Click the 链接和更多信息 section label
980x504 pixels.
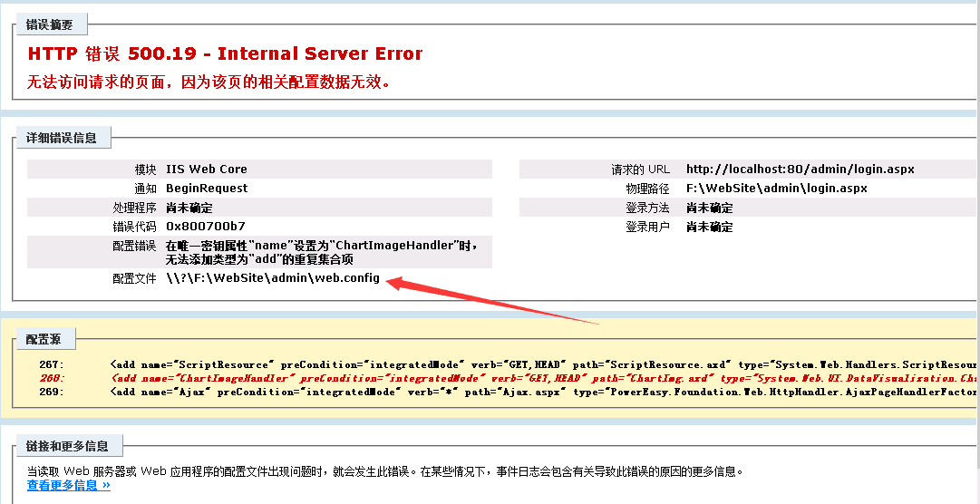coord(67,446)
